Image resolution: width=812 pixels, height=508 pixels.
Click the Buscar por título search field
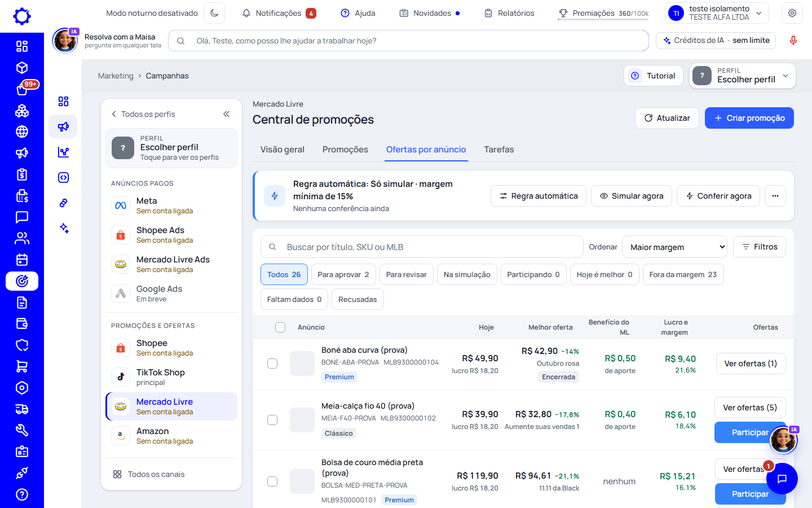click(422, 247)
